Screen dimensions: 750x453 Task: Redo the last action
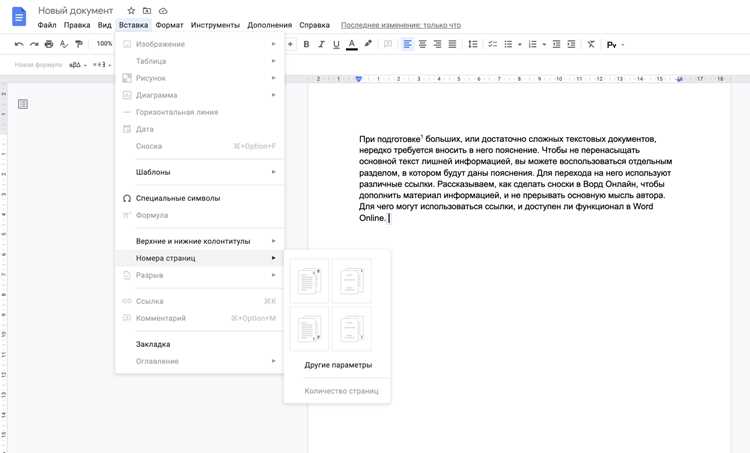34,44
